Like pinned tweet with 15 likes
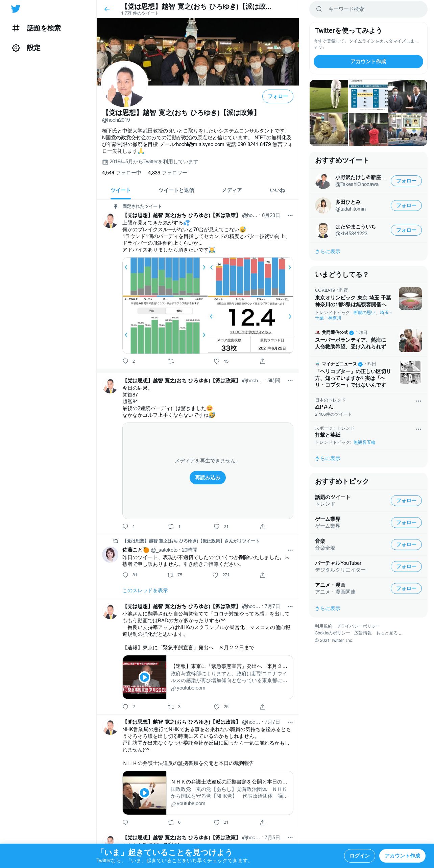Image resolution: width=434 pixels, height=868 pixels. click(x=217, y=361)
